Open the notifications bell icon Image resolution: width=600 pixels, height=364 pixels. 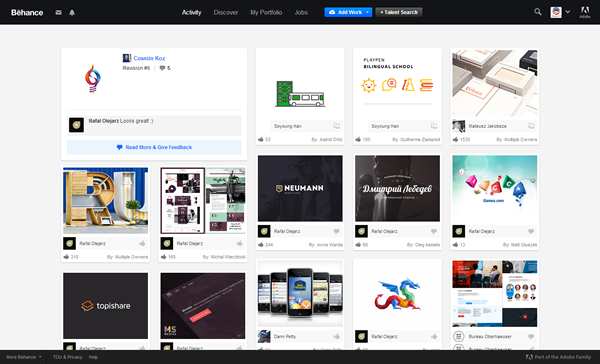(x=72, y=13)
